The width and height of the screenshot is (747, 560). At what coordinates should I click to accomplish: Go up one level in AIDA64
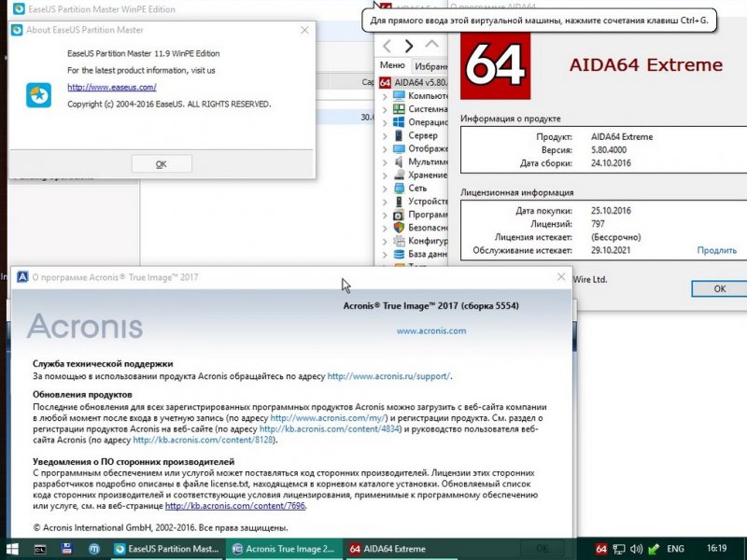pyautogui.click(x=431, y=45)
